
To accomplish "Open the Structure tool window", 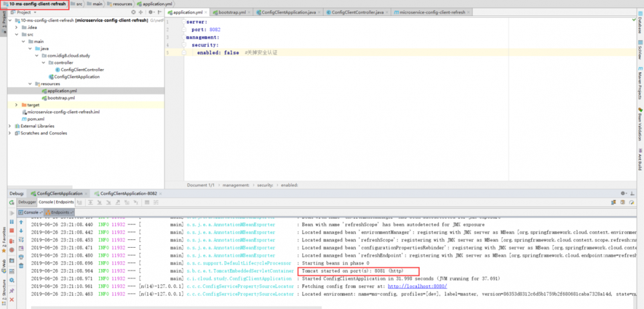I will [4, 291].
